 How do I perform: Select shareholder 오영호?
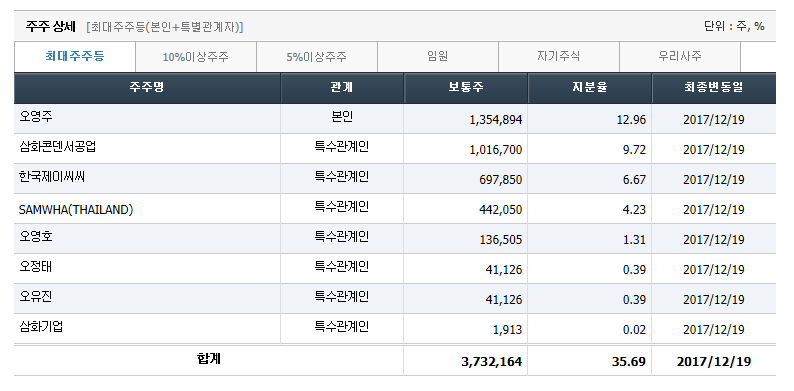point(35,237)
